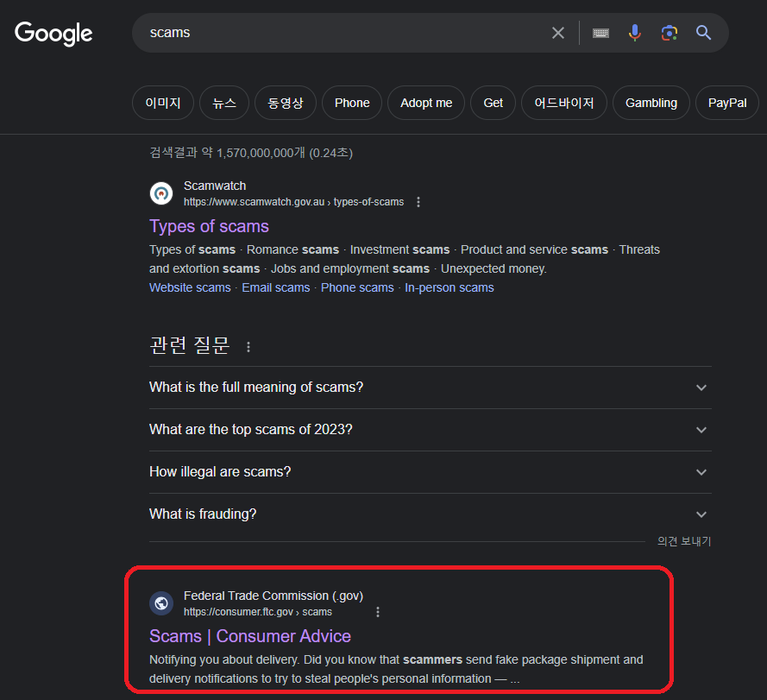
Task: Click the 'Scamwatch' site name
Action: 215,186
